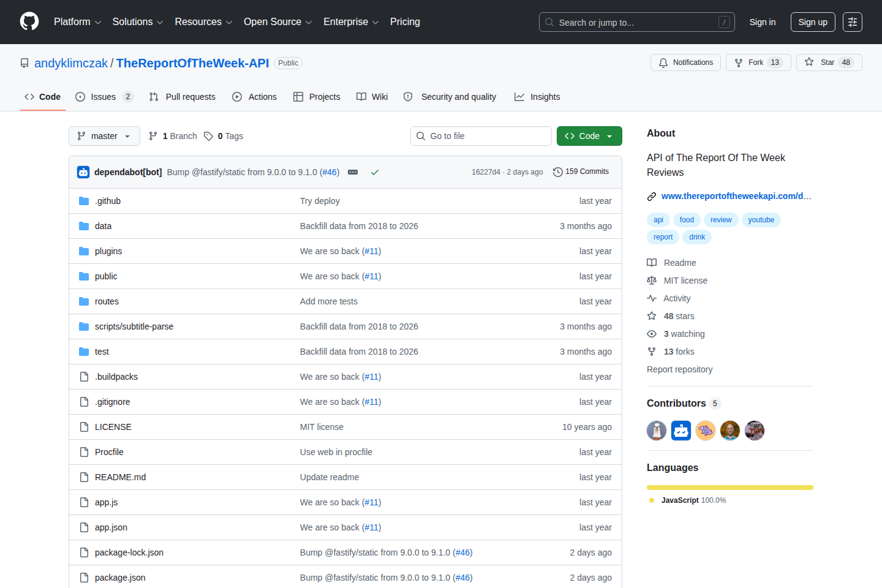
Task: Open the Platform menu dropdown
Action: click(x=77, y=21)
